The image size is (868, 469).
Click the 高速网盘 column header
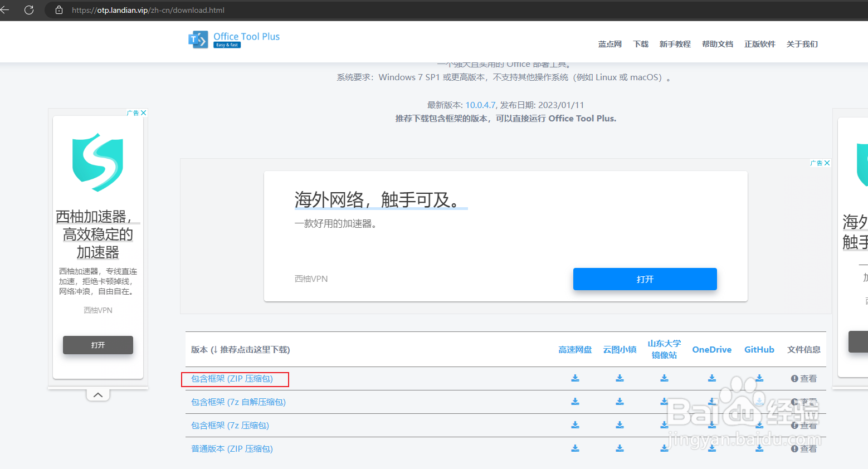point(576,350)
